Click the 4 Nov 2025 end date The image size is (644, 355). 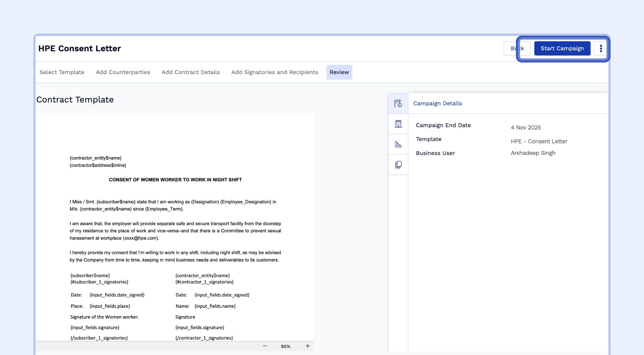pyautogui.click(x=526, y=127)
